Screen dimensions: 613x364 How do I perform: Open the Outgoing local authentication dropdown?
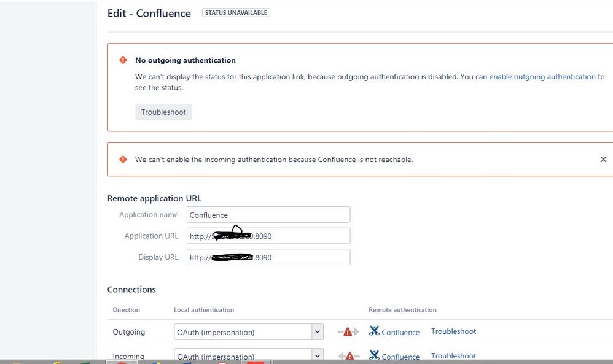[x=249, y=332]
